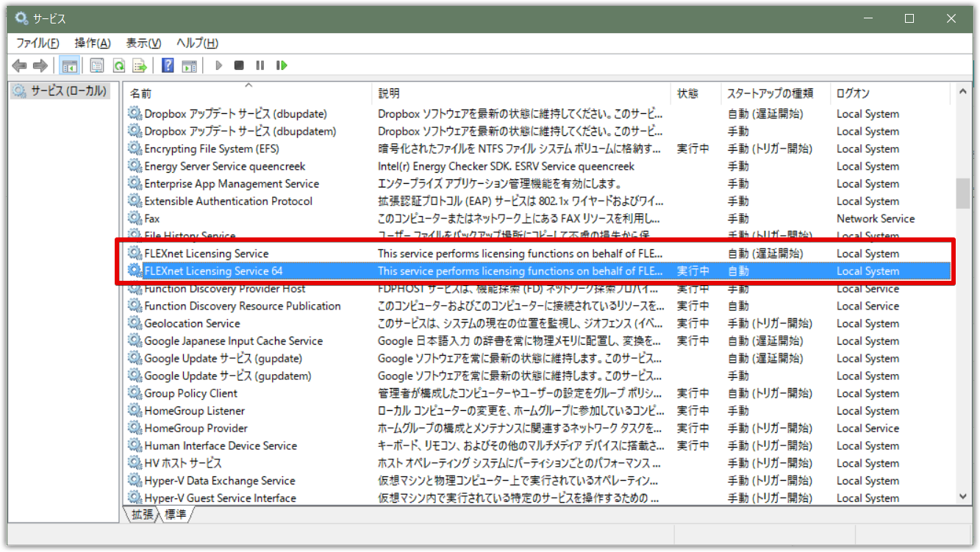The image size is (980, 552).
Task: Click Network Service logon of Fax row
Action: point(876,218)
